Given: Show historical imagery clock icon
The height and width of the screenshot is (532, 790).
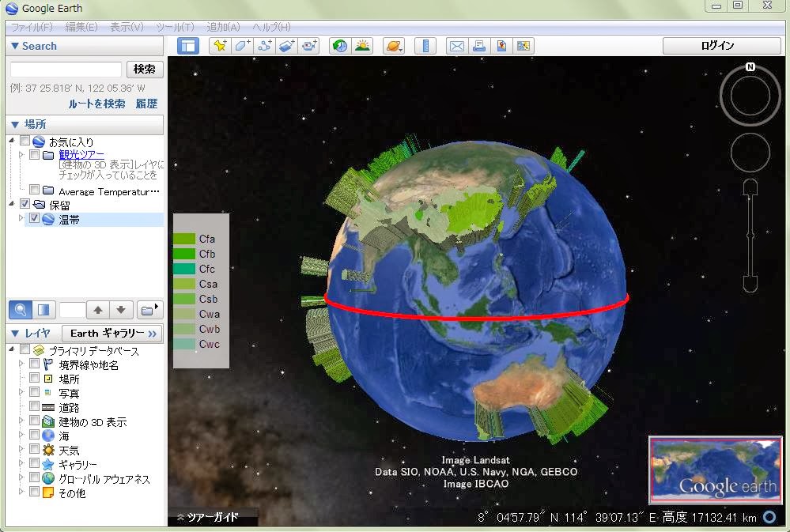Looking at the screenshot, I should (x=340, y=46).
